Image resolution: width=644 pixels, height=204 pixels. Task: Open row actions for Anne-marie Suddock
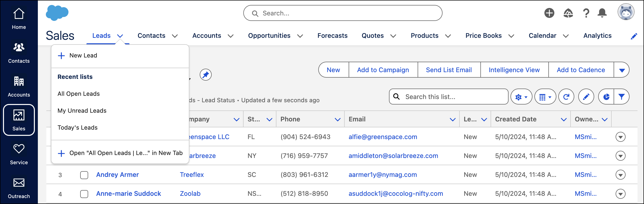(x=621, y=194)
